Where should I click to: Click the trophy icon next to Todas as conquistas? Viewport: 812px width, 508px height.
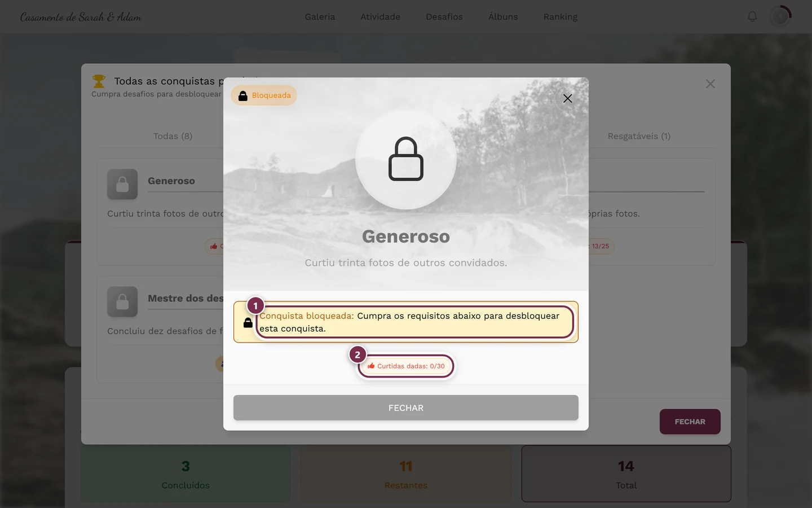pyautogui.click(x=99, y=81)
